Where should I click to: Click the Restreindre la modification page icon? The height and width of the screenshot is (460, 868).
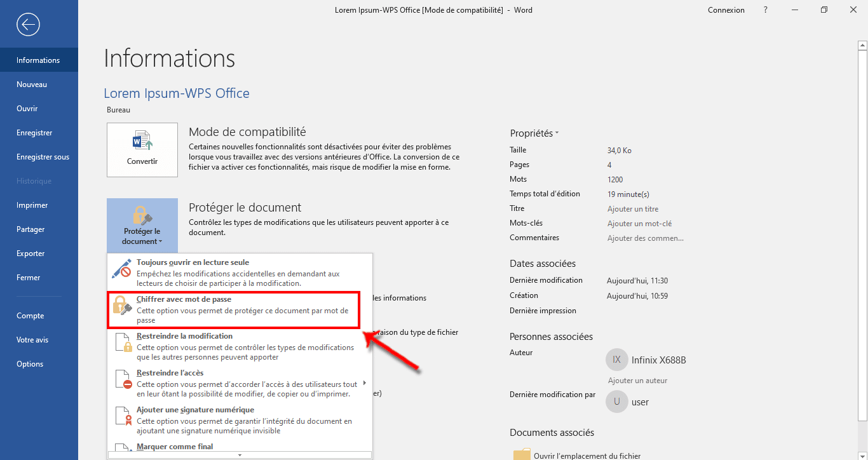coord(123,342)
